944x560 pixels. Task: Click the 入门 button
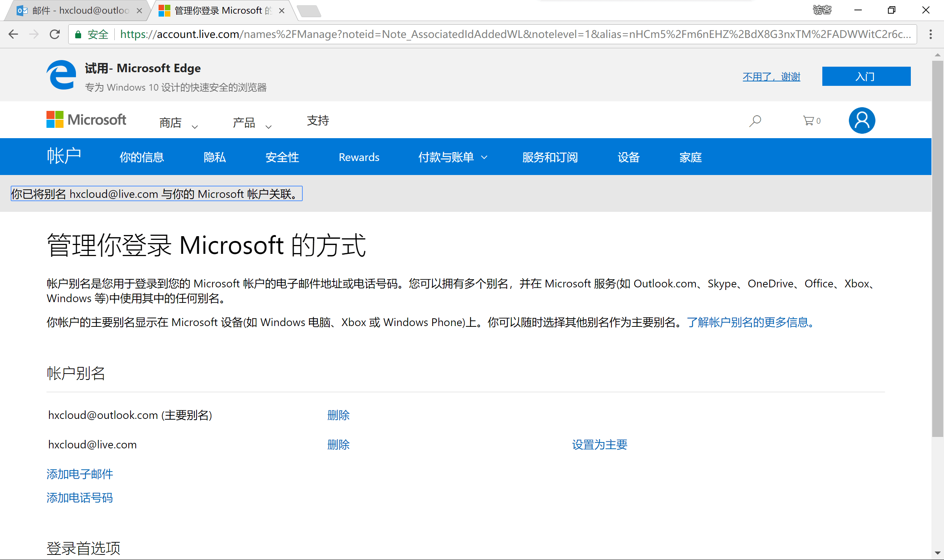866,77
